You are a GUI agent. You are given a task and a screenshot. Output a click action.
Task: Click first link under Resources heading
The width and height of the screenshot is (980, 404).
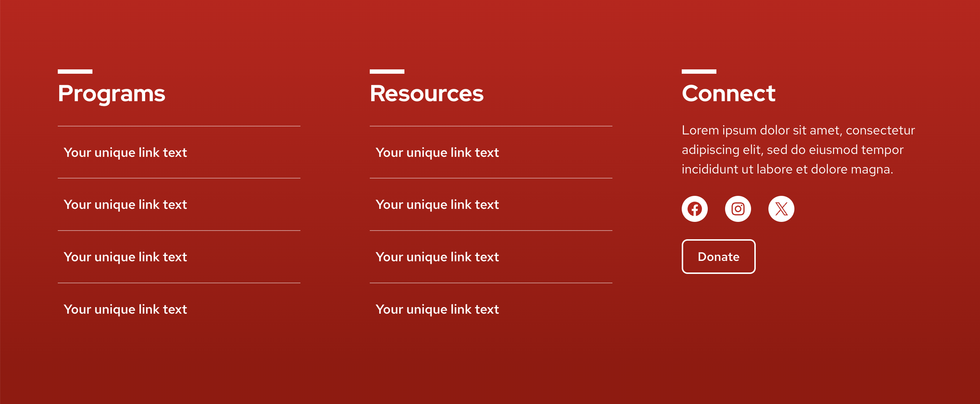tap(437, 152)
